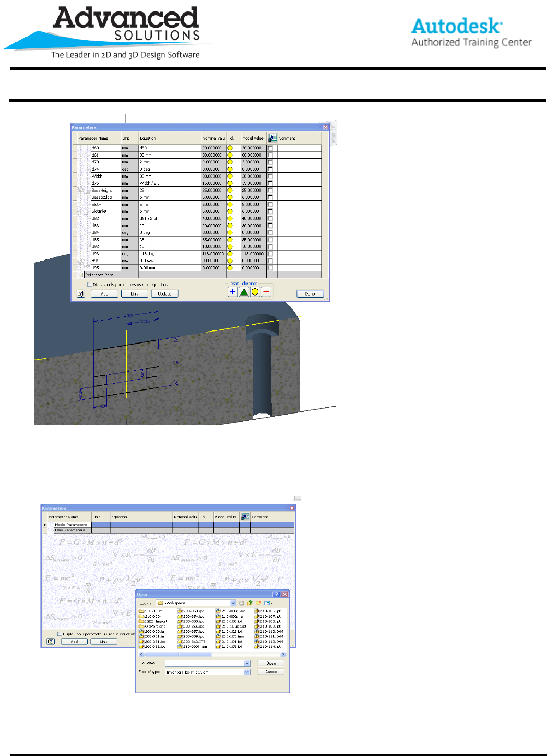Tick export checkbox for d61 row
The height and width of the screenshot is (756, 547).
pyautogui.click(x=270, y=155)
